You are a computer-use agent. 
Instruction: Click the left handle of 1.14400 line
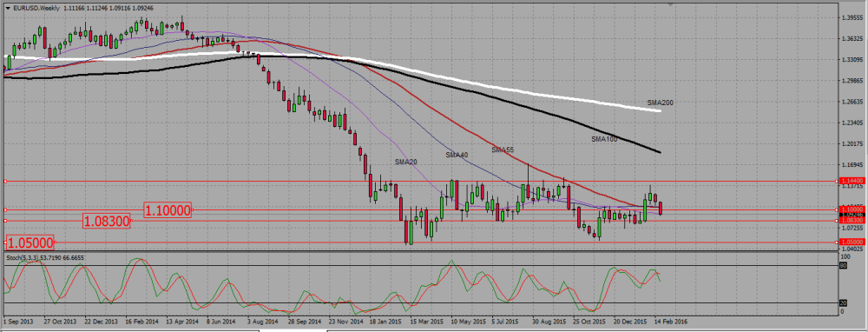pyautogui.click(x=5, y=182)
